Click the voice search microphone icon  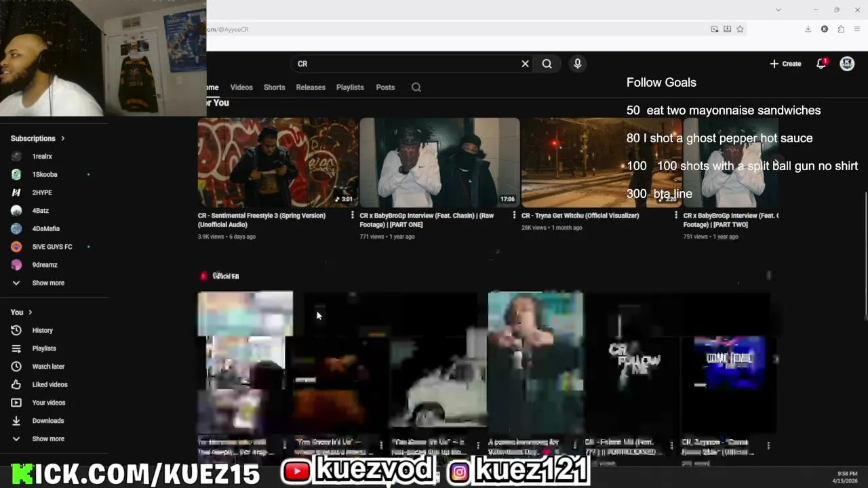tap(577, 64)
